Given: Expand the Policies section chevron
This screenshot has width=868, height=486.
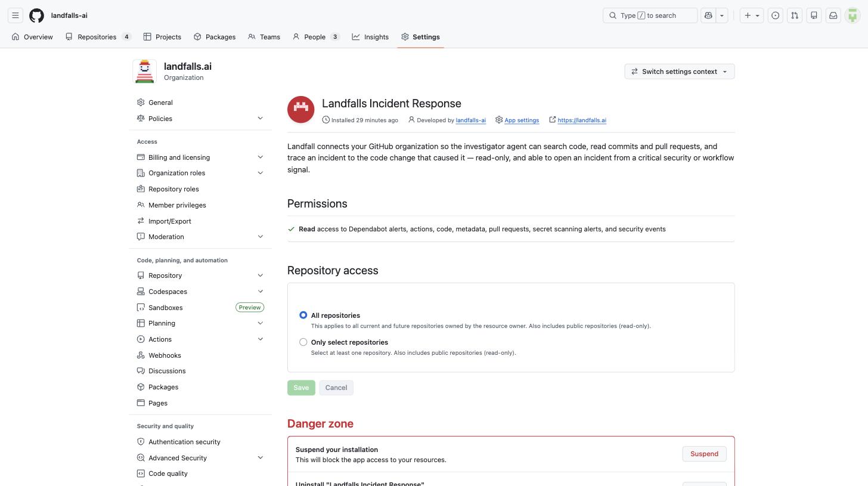Looking at the screenshot, I should tap(260, 118).
